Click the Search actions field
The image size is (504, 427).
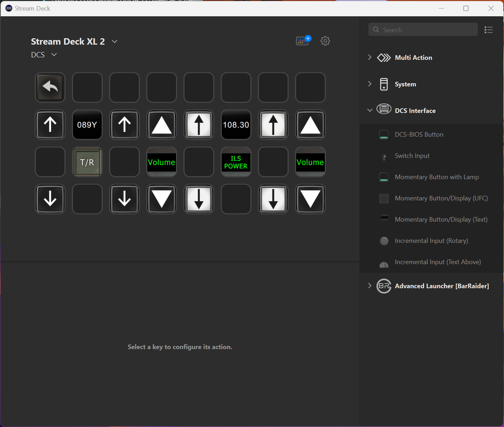click(423, 30)
